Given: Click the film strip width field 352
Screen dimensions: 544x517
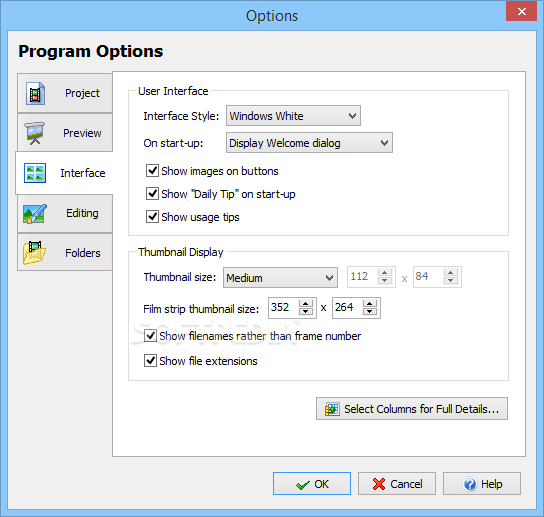Looking at the screenshot, I should click(x=284, y=307).
